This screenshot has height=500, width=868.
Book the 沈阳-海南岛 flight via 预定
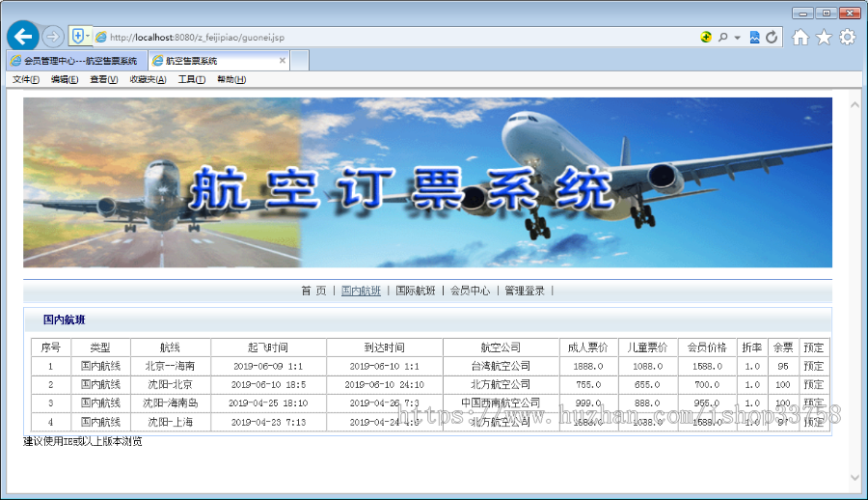[x=814, y=403]
